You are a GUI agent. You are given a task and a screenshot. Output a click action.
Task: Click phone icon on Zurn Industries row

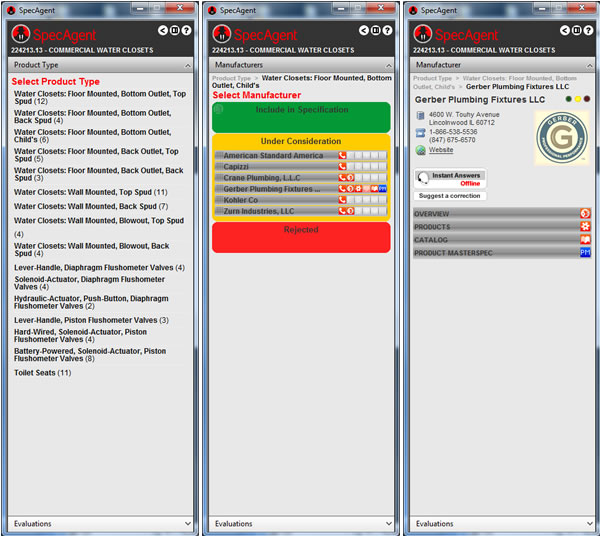click(342, 211)
